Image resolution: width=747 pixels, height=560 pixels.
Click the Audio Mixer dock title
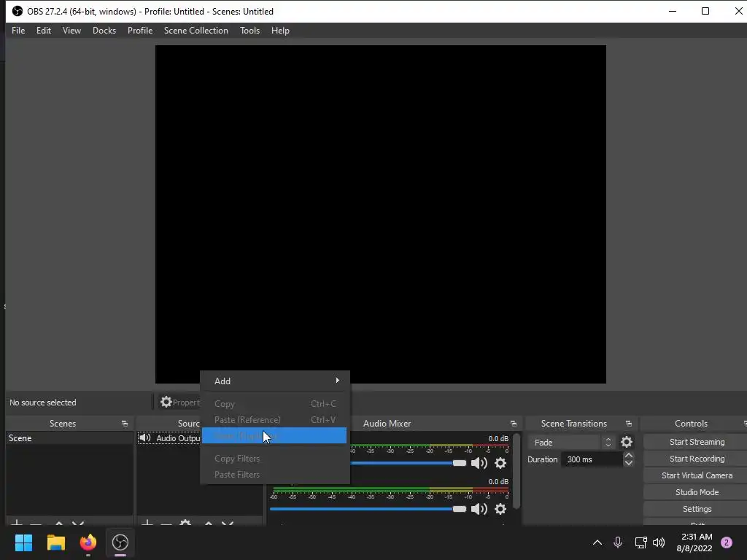click(387, 424)
